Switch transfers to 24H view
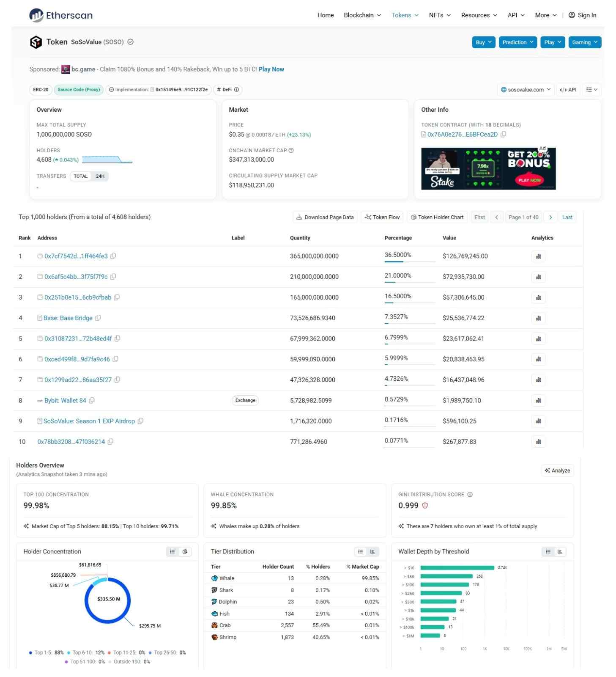Viewport: 616px width, 677px height. pos(100,176)
